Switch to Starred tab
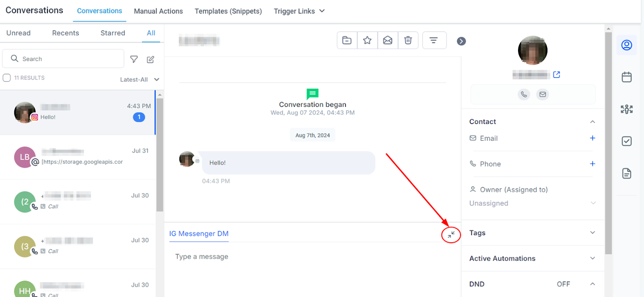This screenshot has width=644, height=297. point(113,33)
